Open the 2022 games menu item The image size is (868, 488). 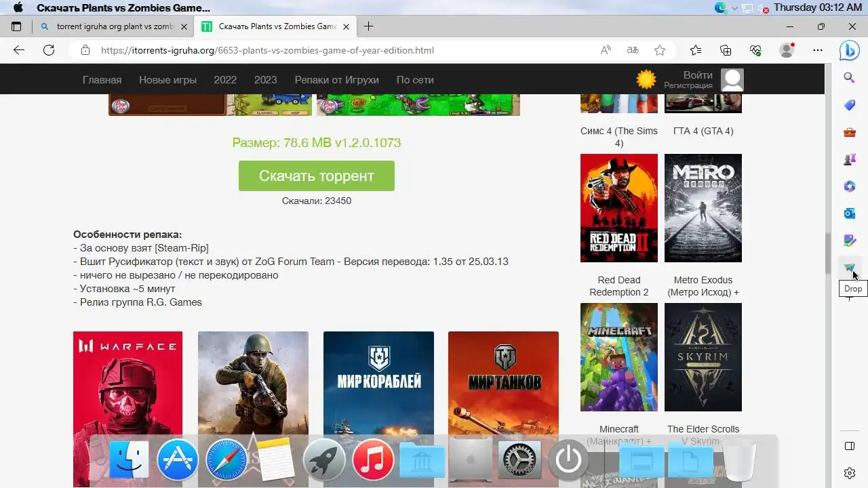pos(225,80)
